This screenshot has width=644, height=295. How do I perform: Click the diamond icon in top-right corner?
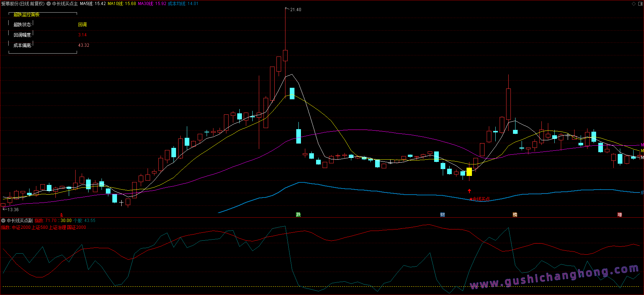coord(634,4)
